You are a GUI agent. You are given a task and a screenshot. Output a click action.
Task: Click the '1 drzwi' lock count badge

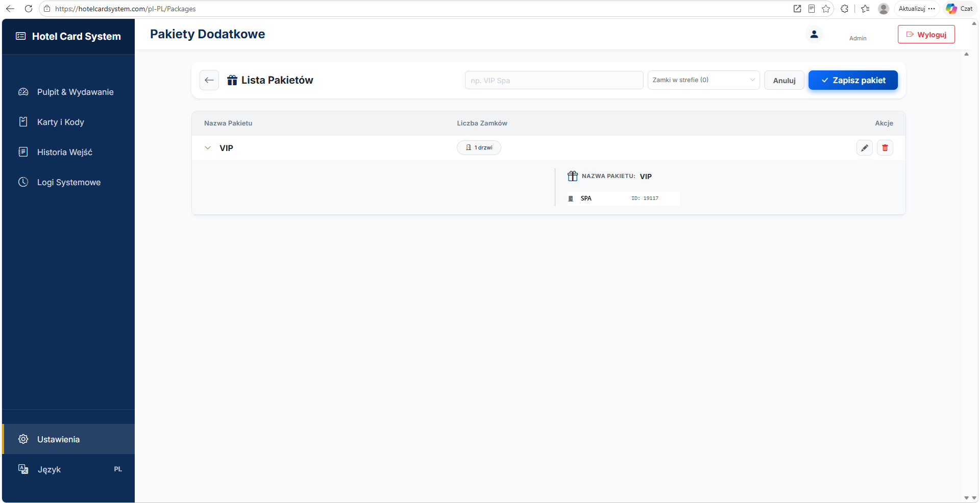point(479,147)
